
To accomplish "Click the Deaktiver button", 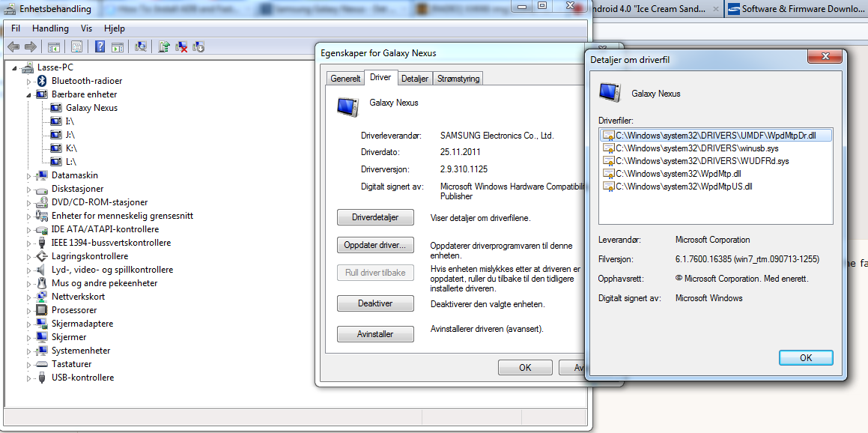I will pyautogui.click(x=375, y=304).
